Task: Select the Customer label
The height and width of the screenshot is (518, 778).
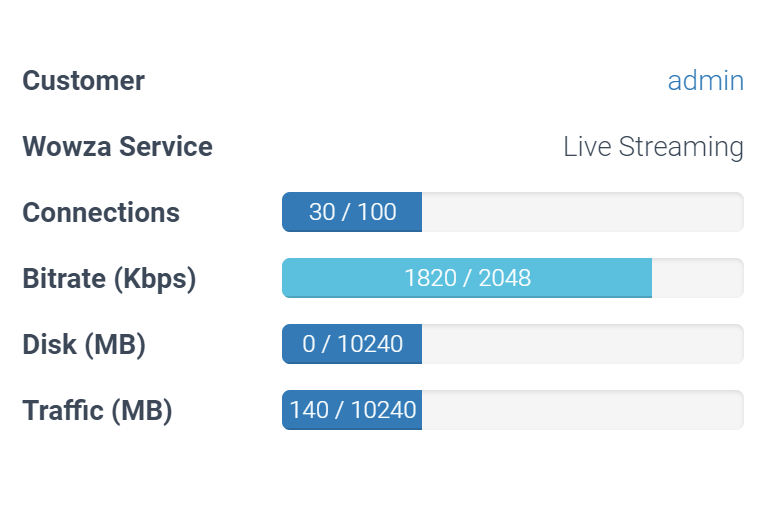Action: 83,81
